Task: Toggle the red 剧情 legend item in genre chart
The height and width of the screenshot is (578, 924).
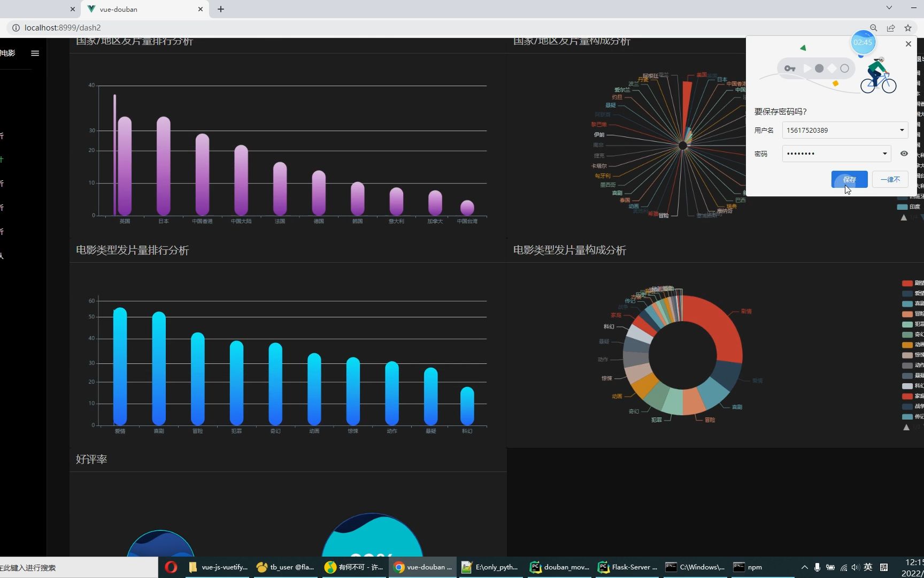Action: pyautogui.click(x=912, y=283)
